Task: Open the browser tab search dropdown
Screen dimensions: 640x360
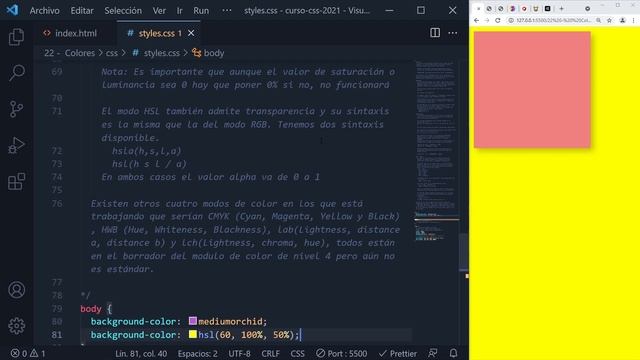Action: pos(588,9)
